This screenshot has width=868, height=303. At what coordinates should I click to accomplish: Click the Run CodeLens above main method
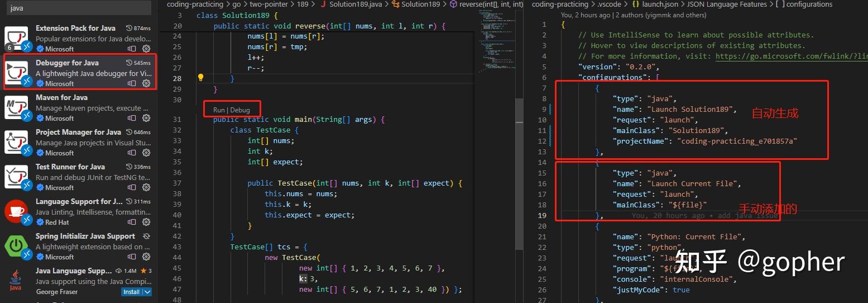219,110
